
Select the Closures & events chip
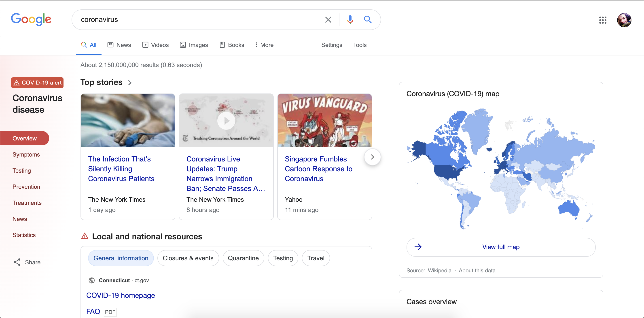188,258
